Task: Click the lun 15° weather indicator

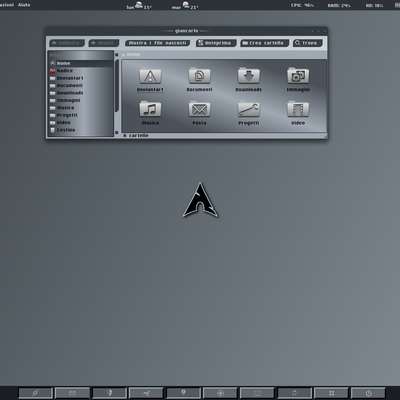Action: pyautogui.click(x=139, y=6)
